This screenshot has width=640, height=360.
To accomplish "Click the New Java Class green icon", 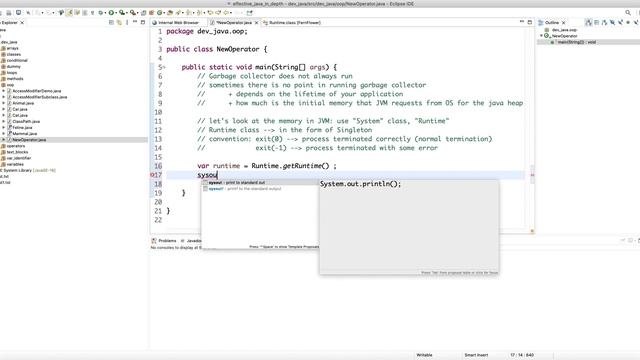I will coord(160,13).
